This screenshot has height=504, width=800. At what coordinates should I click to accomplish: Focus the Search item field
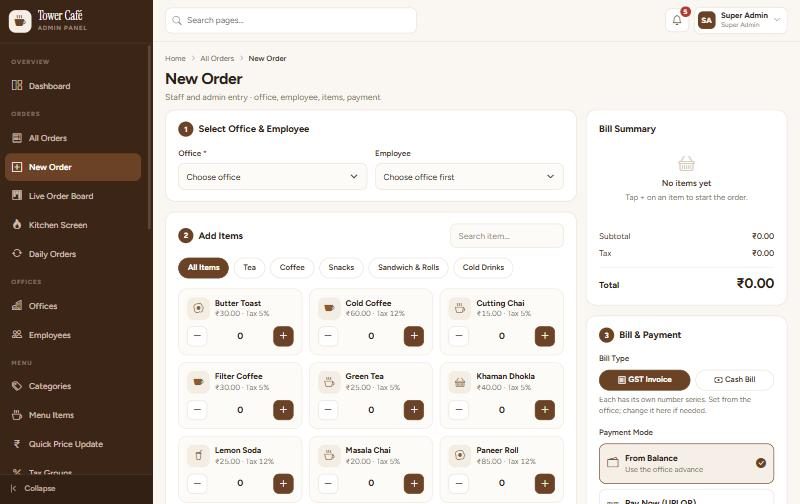(507, 236)
